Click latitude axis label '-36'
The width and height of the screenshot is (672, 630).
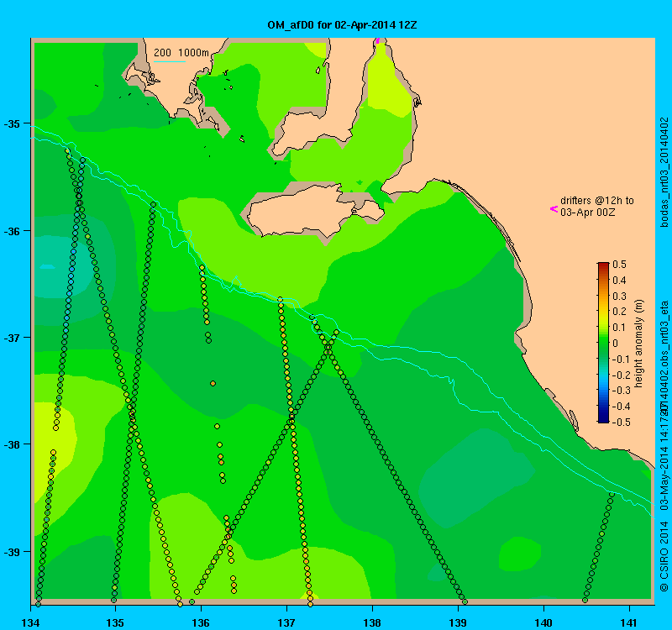coord(12,231)
